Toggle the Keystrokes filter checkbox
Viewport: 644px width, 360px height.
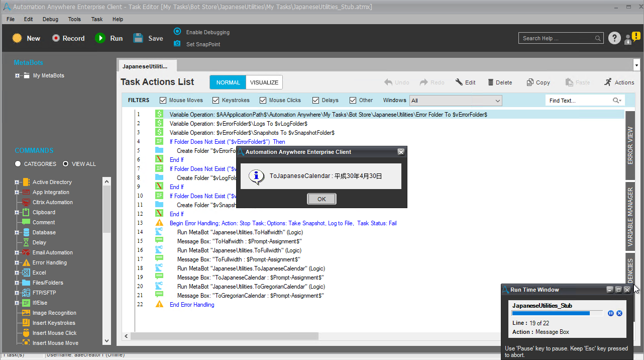point(216,101)
